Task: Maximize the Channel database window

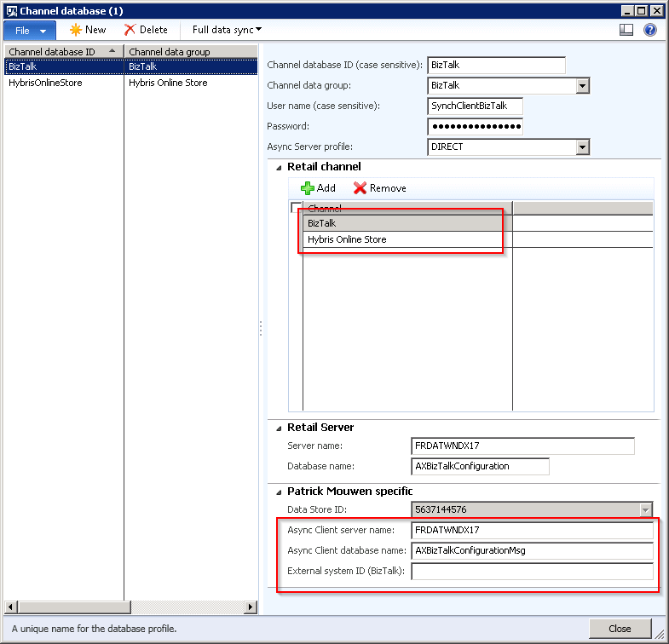Action: coord(641,11)
